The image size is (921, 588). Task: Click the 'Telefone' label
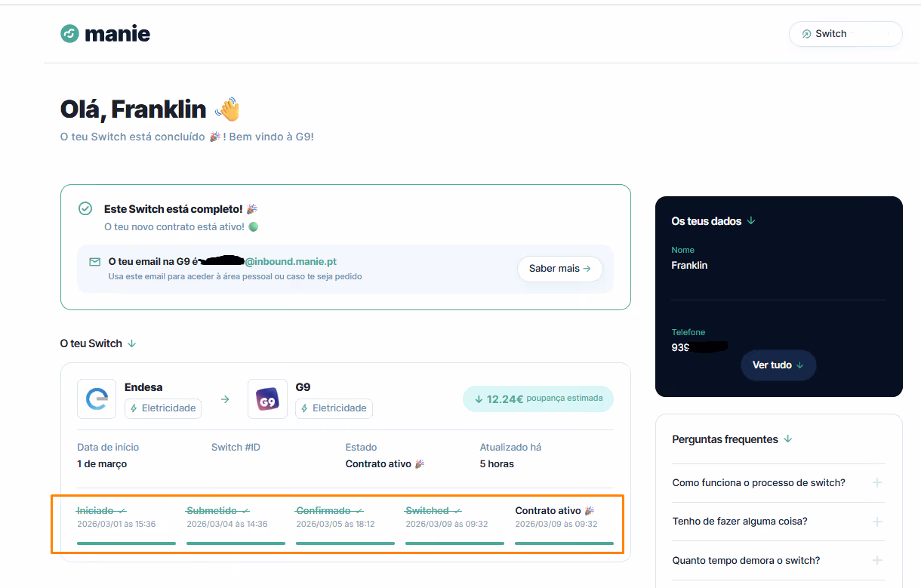coord(688,333)
